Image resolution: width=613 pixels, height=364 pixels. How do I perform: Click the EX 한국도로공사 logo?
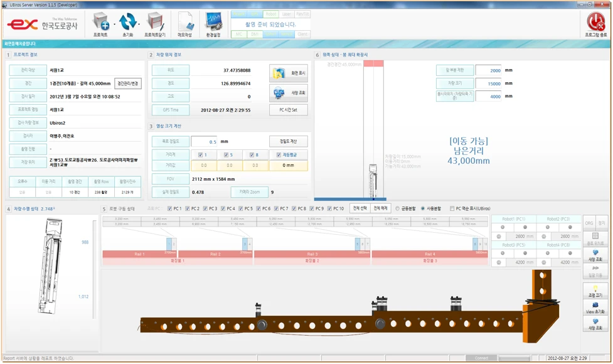click(43, 24)
